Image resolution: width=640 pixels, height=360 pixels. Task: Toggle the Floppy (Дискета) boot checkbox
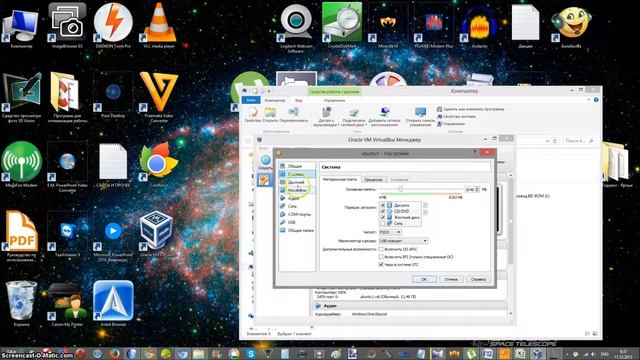tap(382, 205)
